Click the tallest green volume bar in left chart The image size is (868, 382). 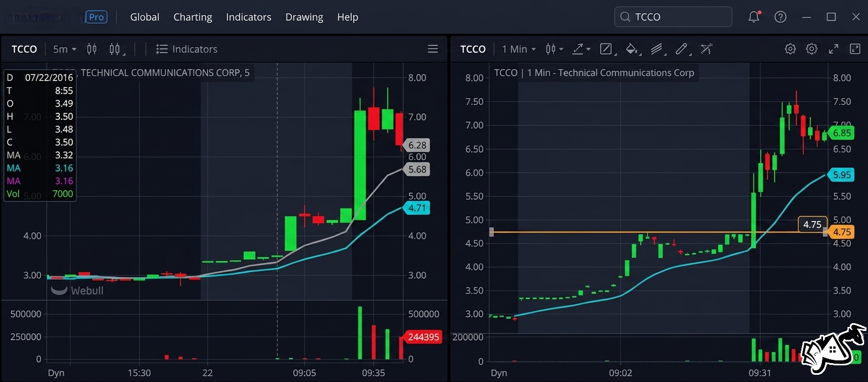[x=360, y=333]
